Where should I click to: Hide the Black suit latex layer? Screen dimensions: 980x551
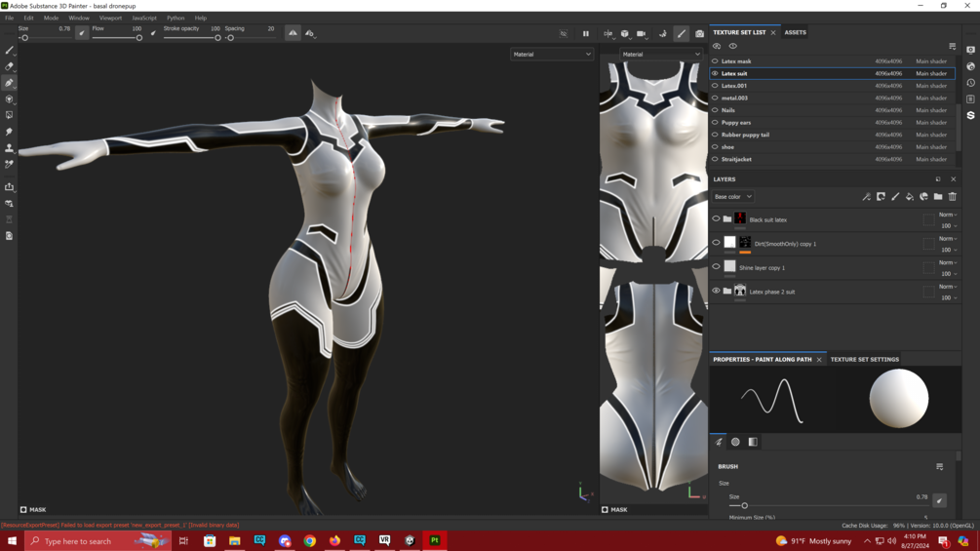pyautogui.click(x=716, y=219)
